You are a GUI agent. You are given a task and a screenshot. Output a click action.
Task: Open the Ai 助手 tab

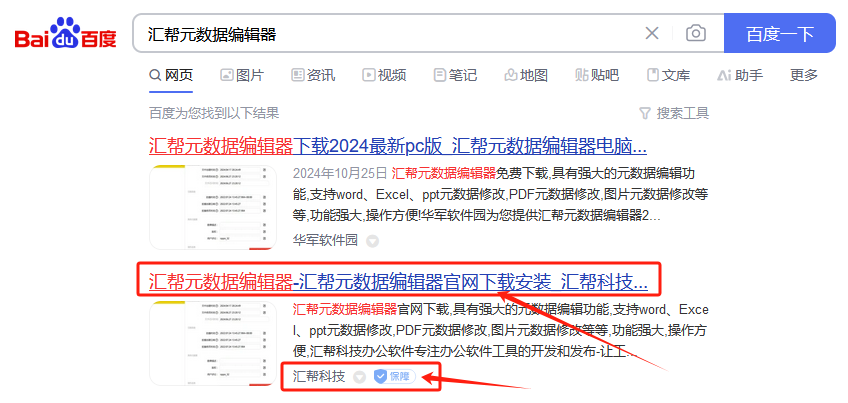click(x=740, y=75)
